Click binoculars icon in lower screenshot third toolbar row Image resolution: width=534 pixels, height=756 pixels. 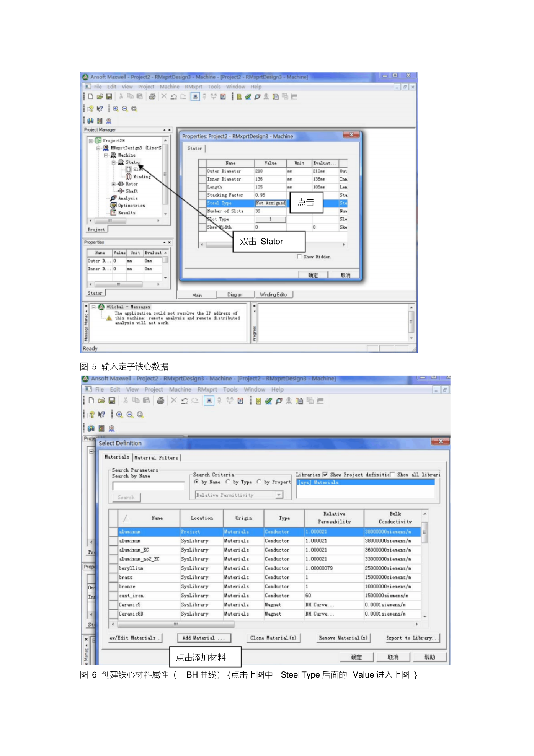[x=91, y=428]
